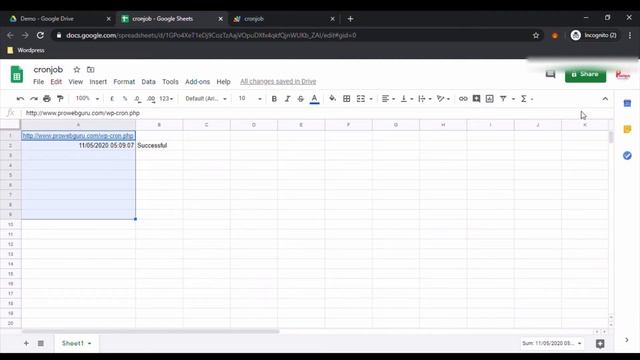Click the Sheets home logo
This screenshot has width=640, height=360.
tap(17, 75)
